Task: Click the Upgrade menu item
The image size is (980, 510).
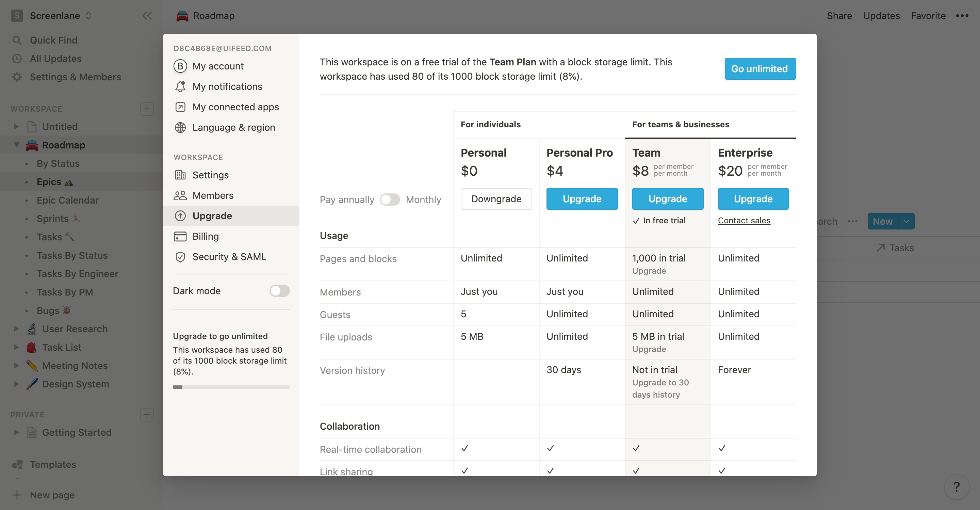Action: (212, 216)
